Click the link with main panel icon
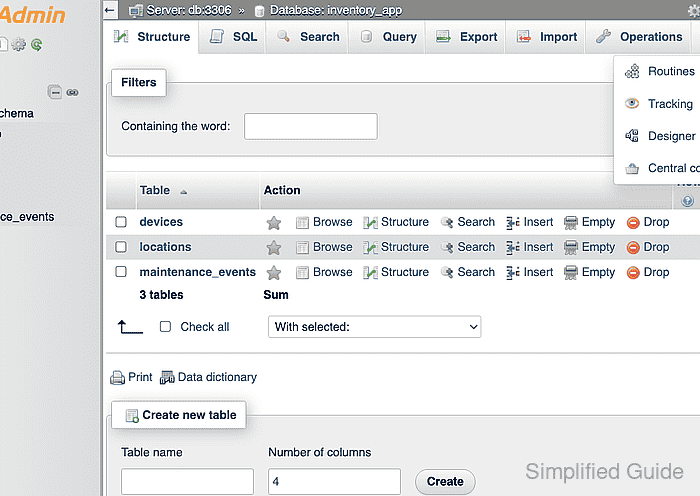The width and height of the screenshot is (700, 496). (72, 92)
